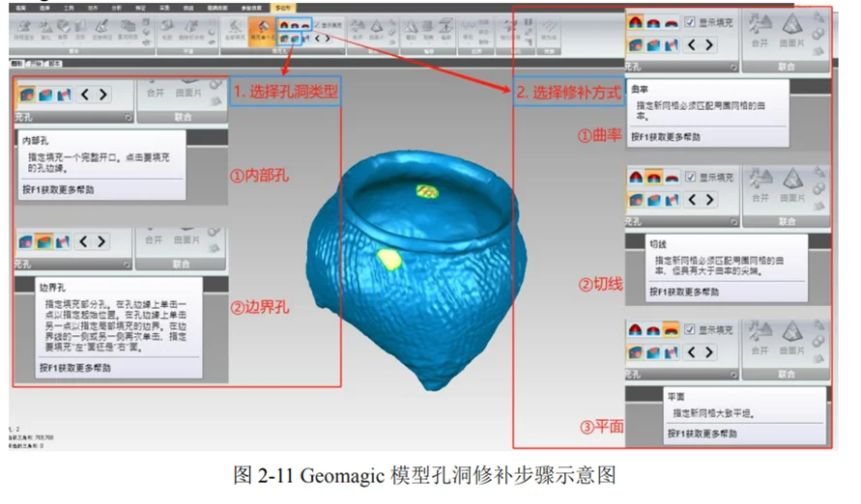Viewport: 861px width, 504px height.
Task: Choose bridge icon above the 内部孔 tooltip
Action: (x=64, y=95)
